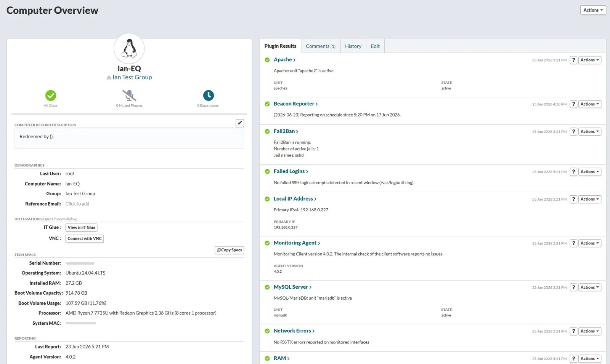Click the Connect with VNC button
This screenshot has width=610, height=364.
tap(85, 239)
